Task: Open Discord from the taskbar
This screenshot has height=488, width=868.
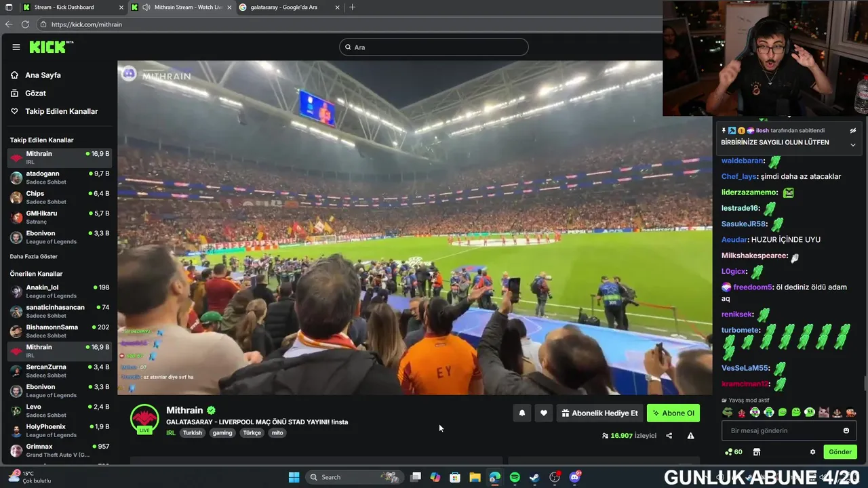Action: (575, 477)
